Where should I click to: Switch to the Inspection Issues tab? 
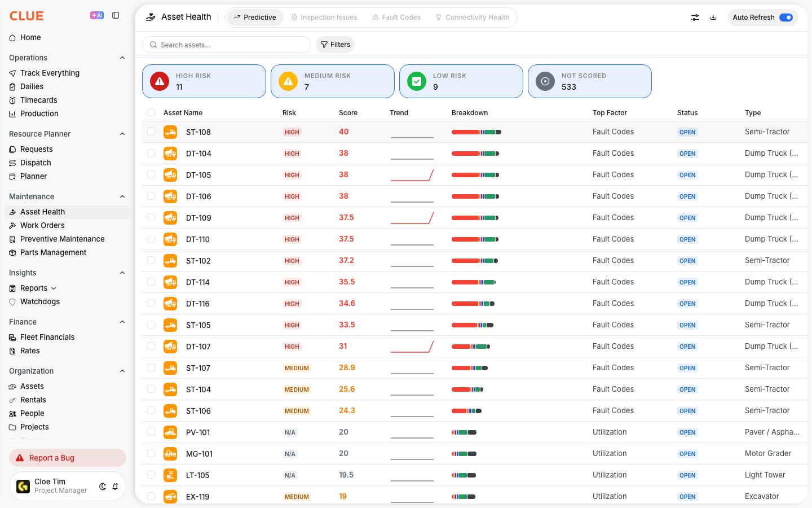pyautogui.click(x=324, y=17)
